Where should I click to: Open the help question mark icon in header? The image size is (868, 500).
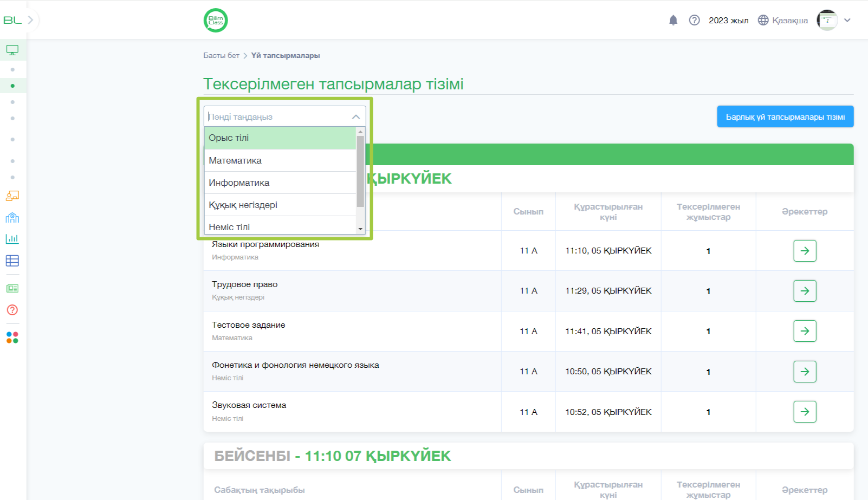point(694,21)
